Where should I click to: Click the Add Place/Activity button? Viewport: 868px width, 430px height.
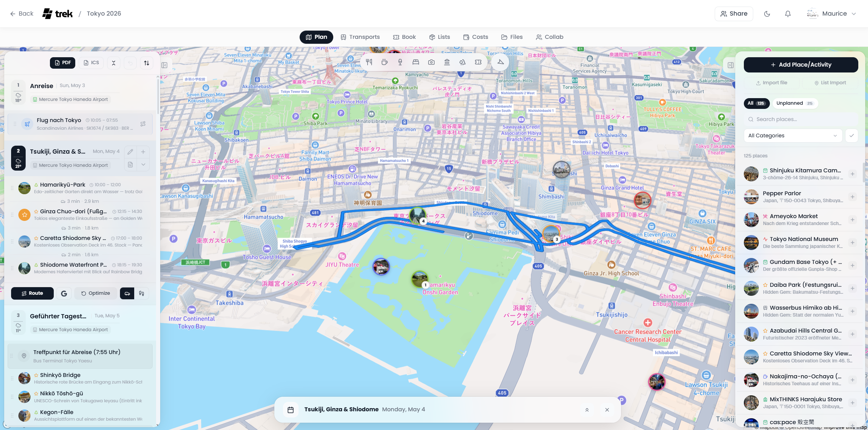(801, 65)
